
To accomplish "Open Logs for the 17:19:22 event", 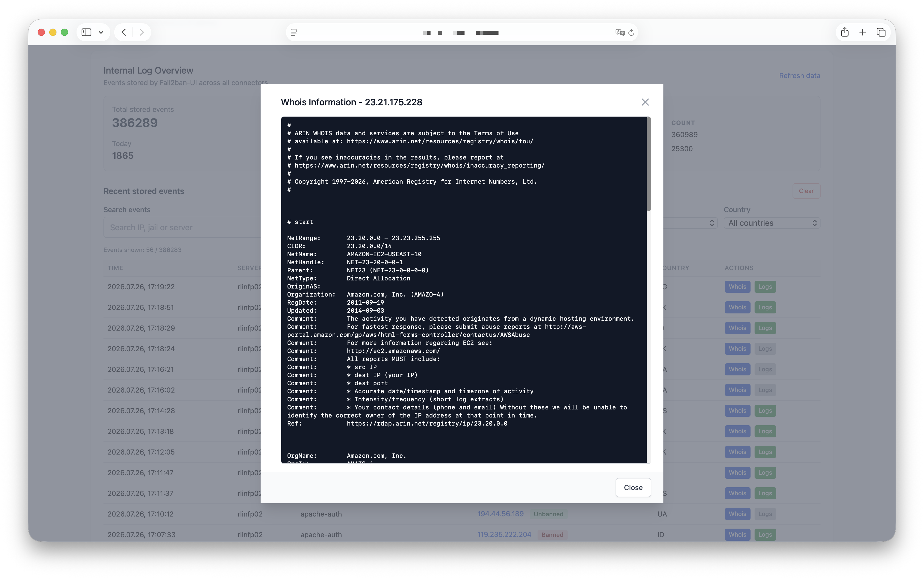I will 765,286.
